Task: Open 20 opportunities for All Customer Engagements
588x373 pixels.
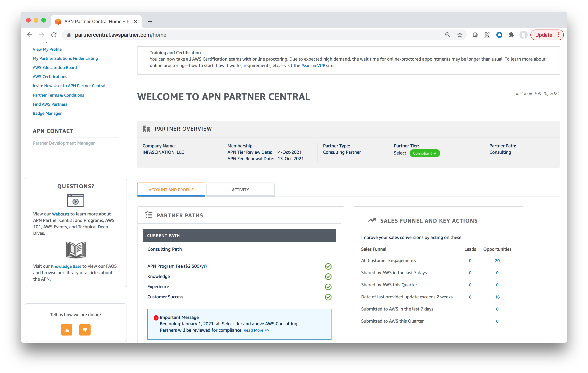Action: (497, 261)
